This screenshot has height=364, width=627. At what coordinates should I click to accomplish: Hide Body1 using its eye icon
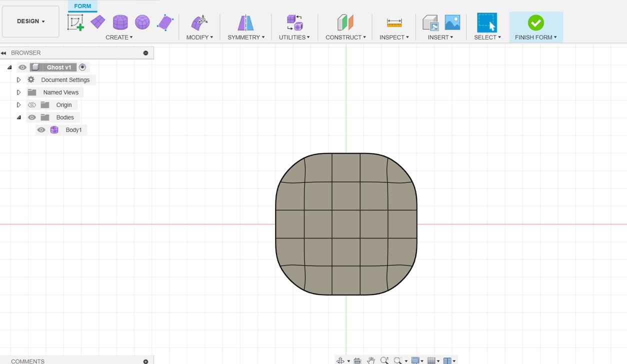41,130
